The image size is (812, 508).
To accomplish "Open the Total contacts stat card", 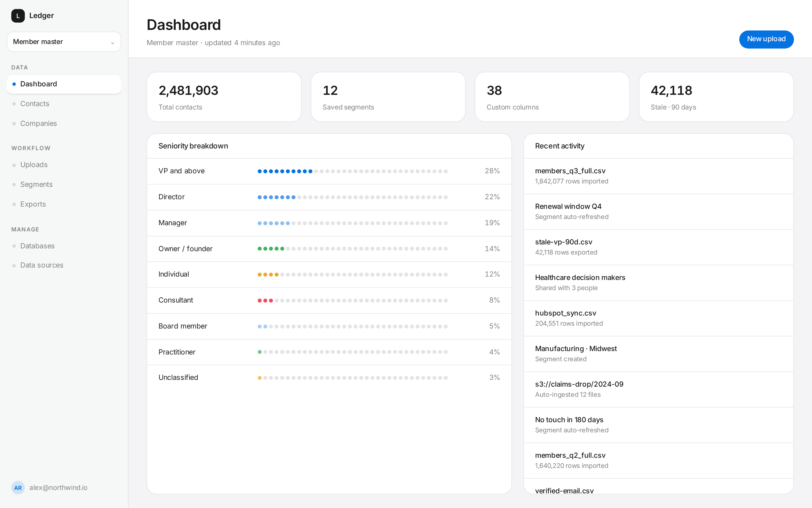I will tap(224, 97).
